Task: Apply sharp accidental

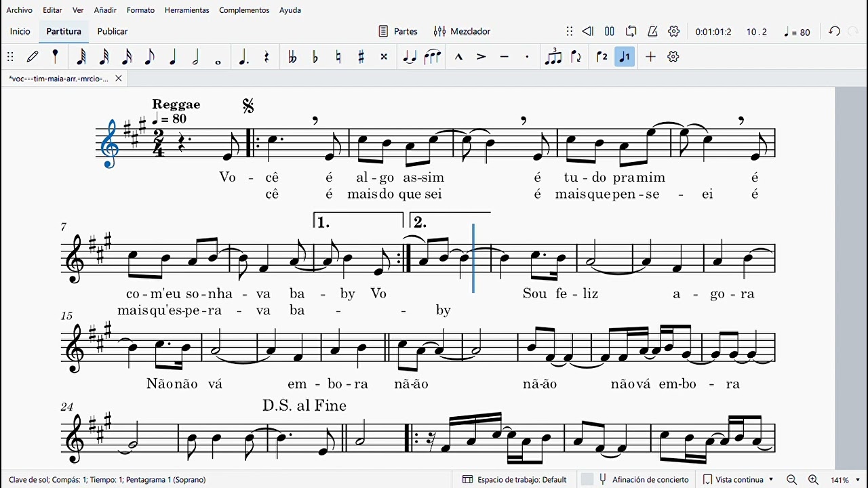Action: [361, 57]
